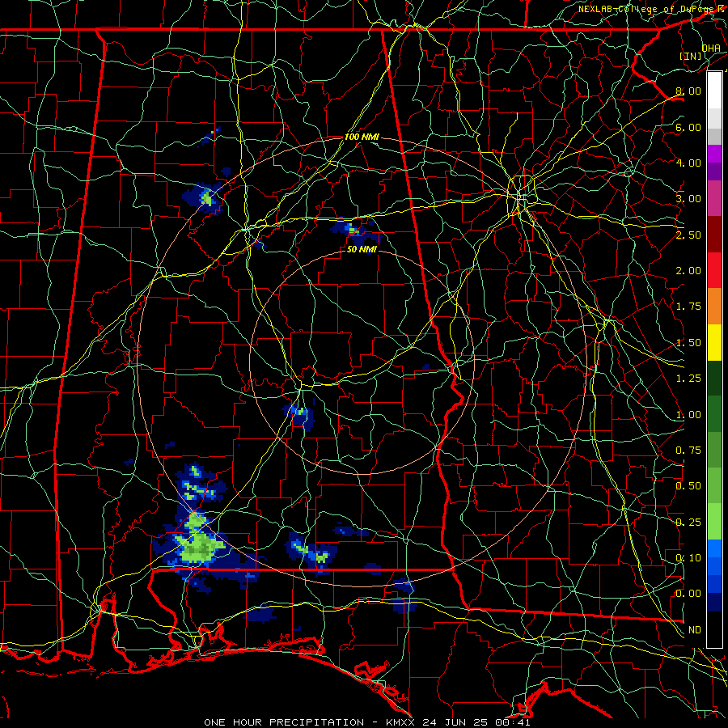Viewport: 728px width, 728px height.
Task: Click the 8.00 legend value
Action: [688, 91]
